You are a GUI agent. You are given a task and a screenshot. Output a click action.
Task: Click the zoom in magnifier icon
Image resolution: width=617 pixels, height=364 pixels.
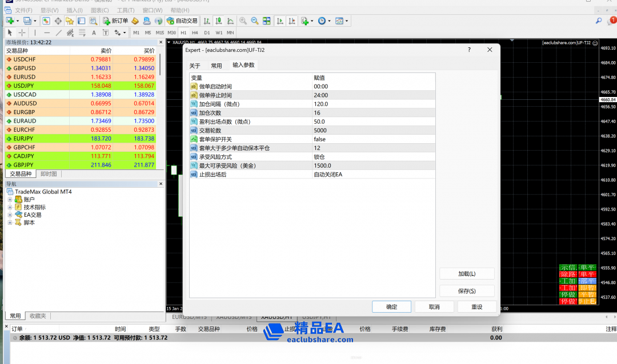243,21
